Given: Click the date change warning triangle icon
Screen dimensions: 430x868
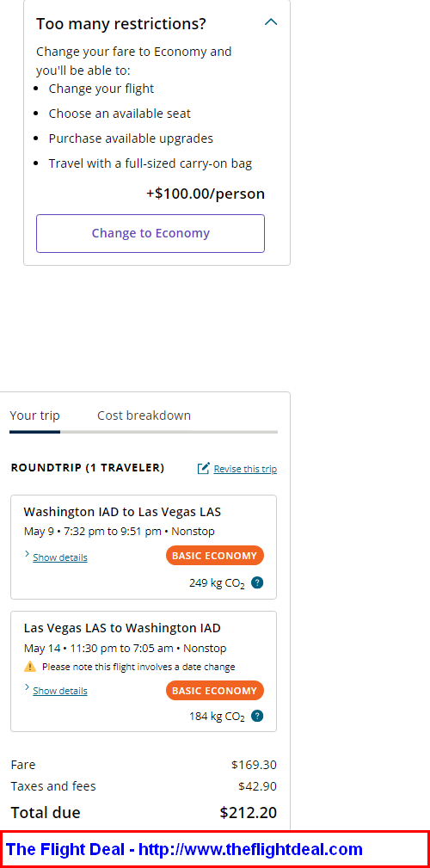Looking at the screenshot, I should [30, 667].
